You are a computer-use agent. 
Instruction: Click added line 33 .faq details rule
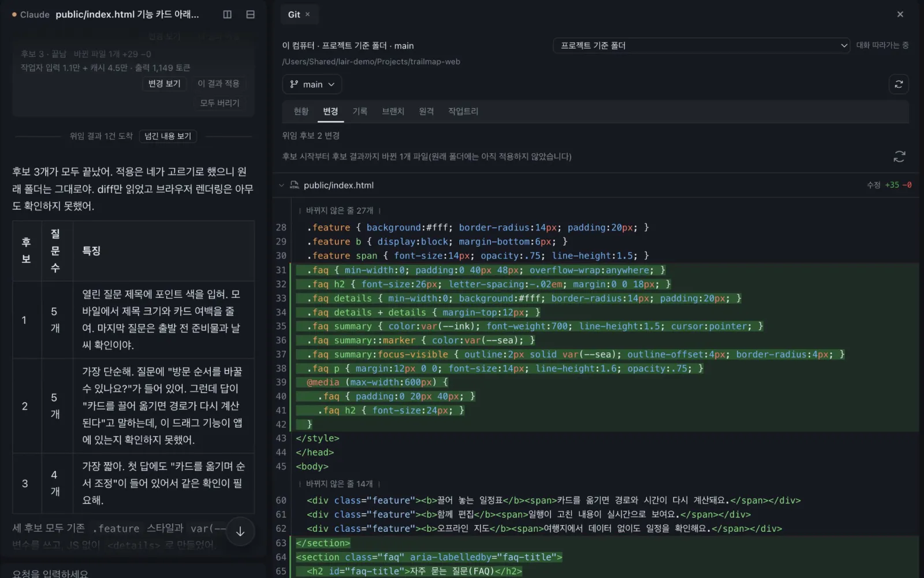click(x=519, y=298)
